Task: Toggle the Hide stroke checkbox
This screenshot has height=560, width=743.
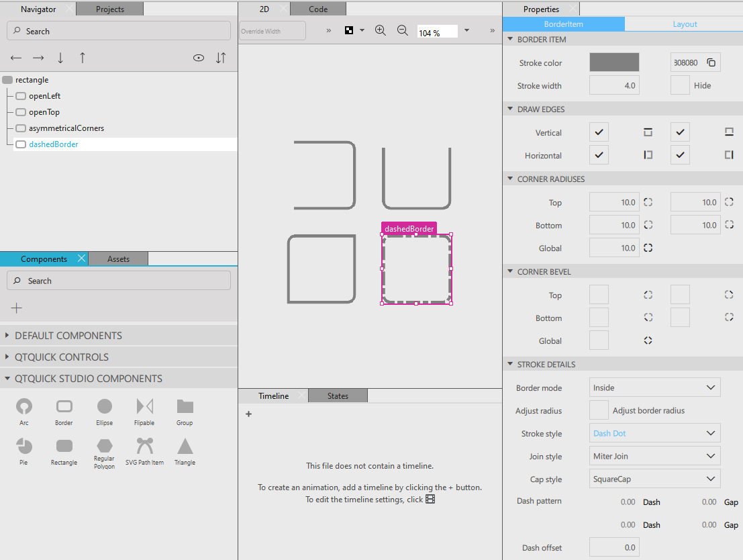Action: coord(680,85)
